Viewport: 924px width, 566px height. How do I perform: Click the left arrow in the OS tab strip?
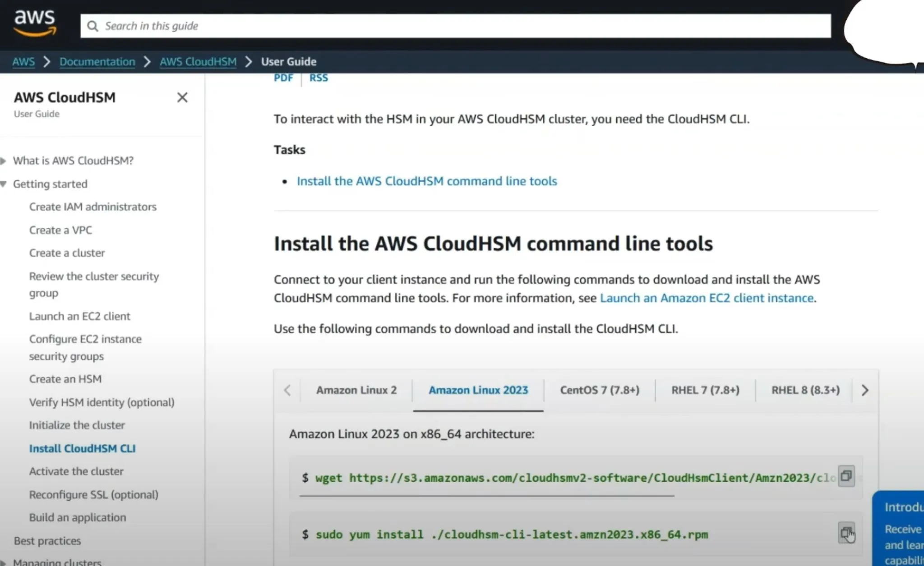[x=288, y=390]
